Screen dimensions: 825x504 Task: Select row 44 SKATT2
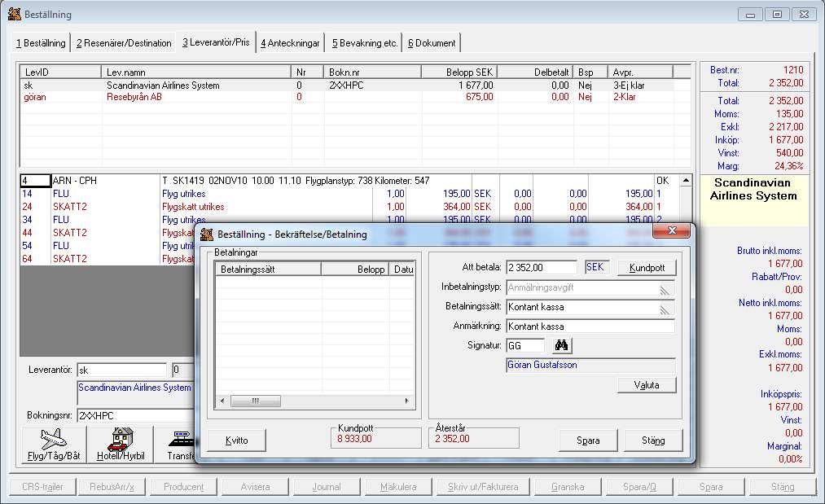[x=108, y=233]
